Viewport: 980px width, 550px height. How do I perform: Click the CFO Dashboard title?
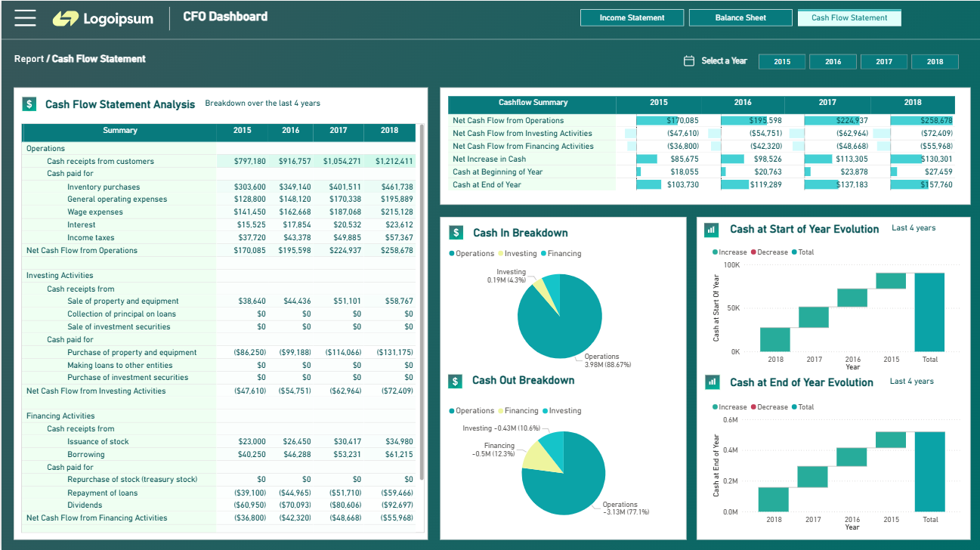point(225,17)
